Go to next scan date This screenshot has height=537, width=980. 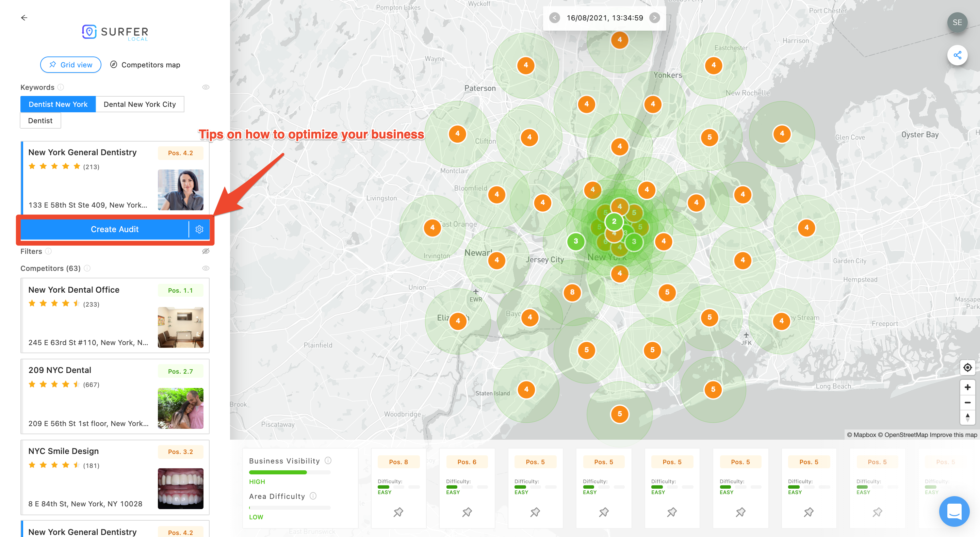click(x=654, y=18)
